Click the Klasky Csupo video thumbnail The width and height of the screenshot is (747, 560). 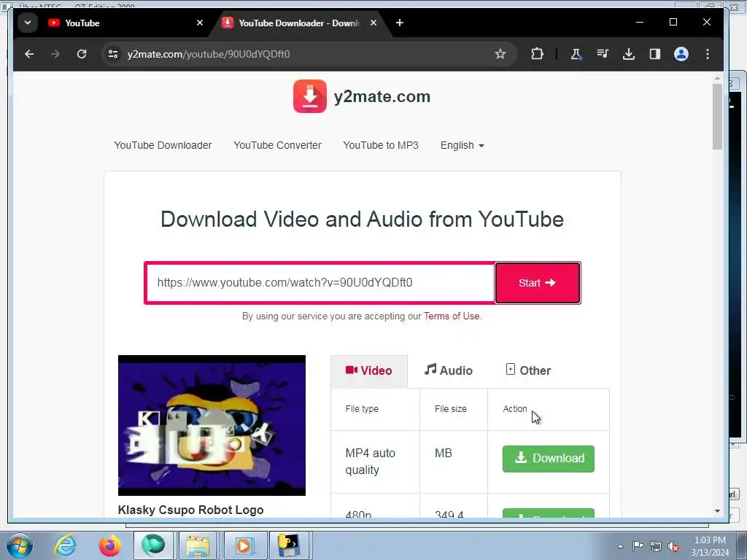[212, 425]
